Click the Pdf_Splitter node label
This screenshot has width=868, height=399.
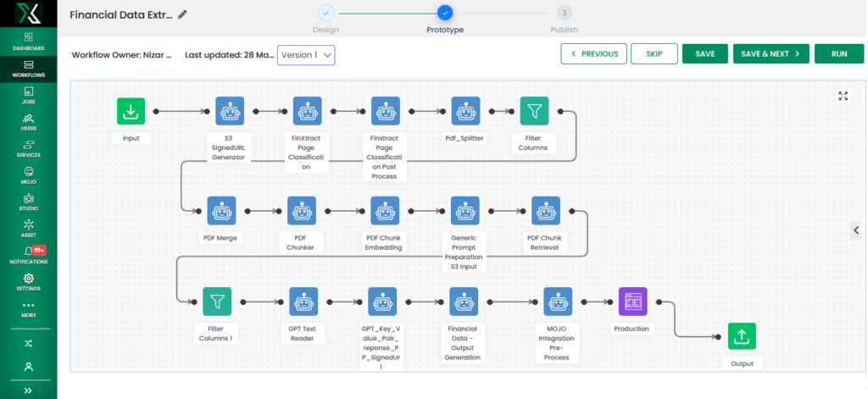click(x=465, y=138)
